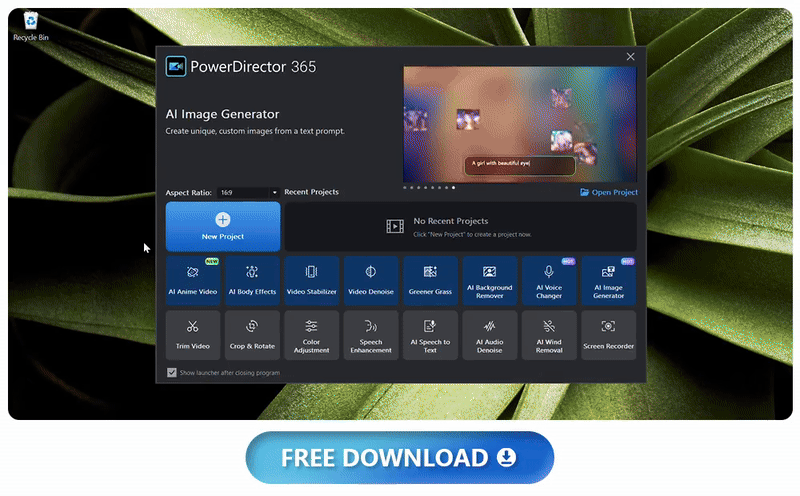Start the Video Denoise tool

[x=371, y=281]
